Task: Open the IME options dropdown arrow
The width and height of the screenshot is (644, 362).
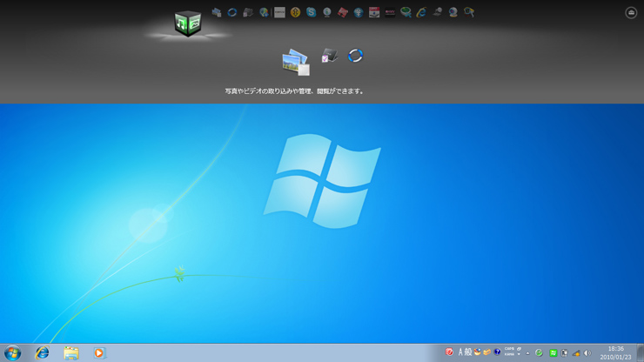Action: 519,355
